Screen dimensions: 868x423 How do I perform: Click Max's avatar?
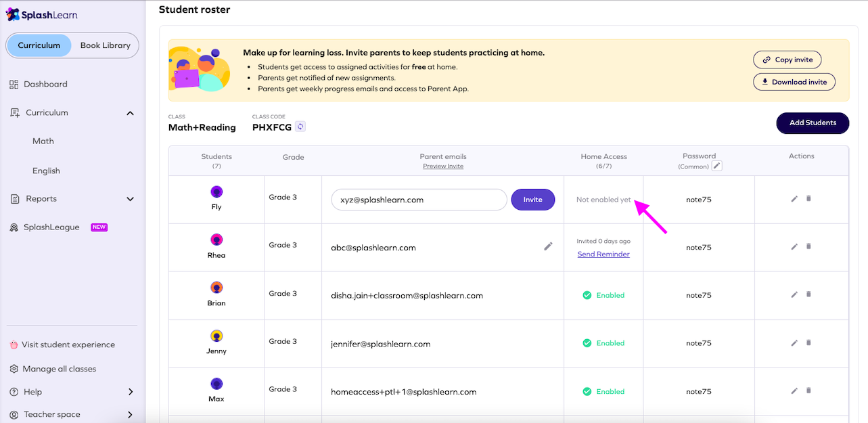point(216,384)
